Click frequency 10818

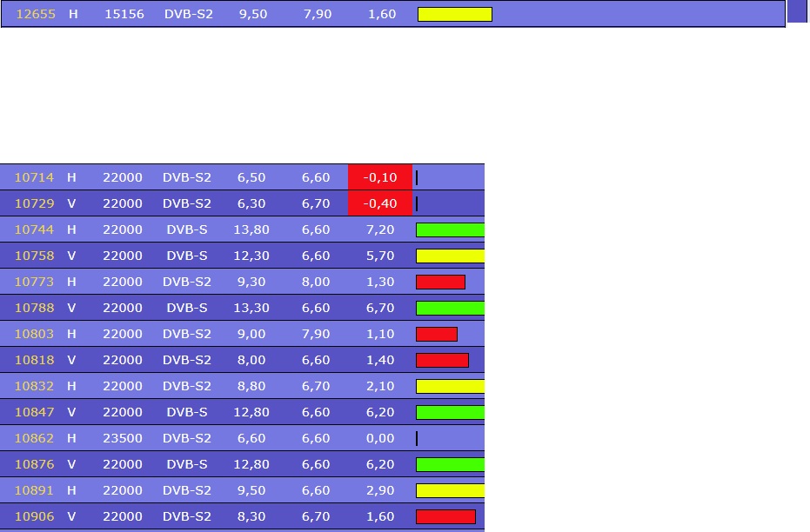click(34, 360)
